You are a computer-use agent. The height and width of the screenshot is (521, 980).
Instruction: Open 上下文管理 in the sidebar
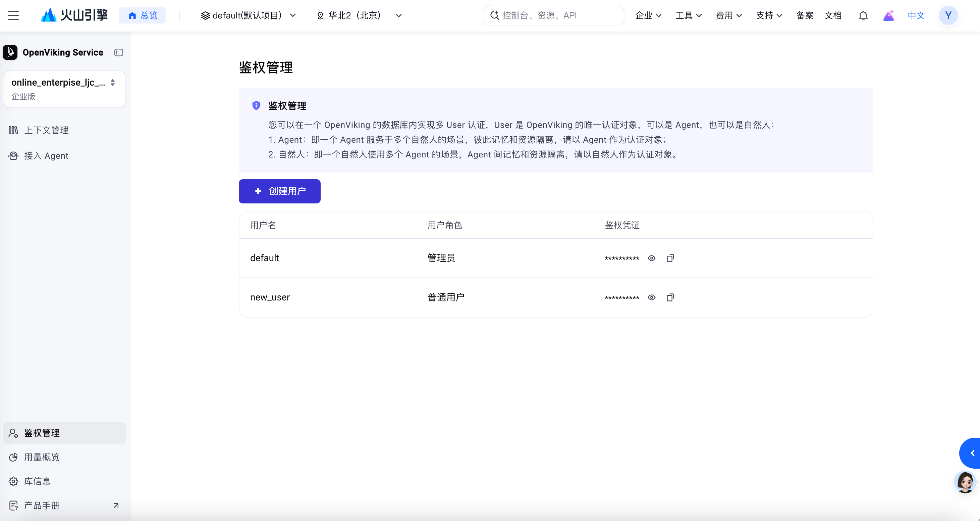(x=64, y=130)
